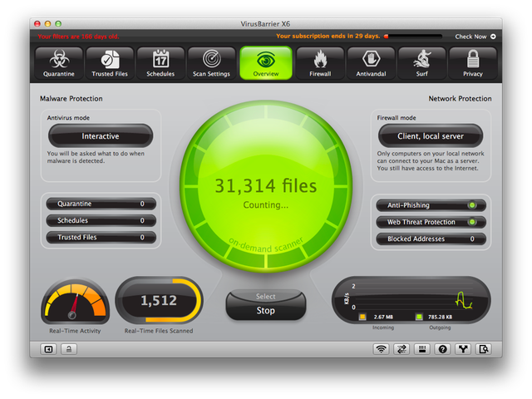Click the 'Your filters are 166 days old.' warning
The height and width of the screenshot is (399, 532).
coord(78,37)
